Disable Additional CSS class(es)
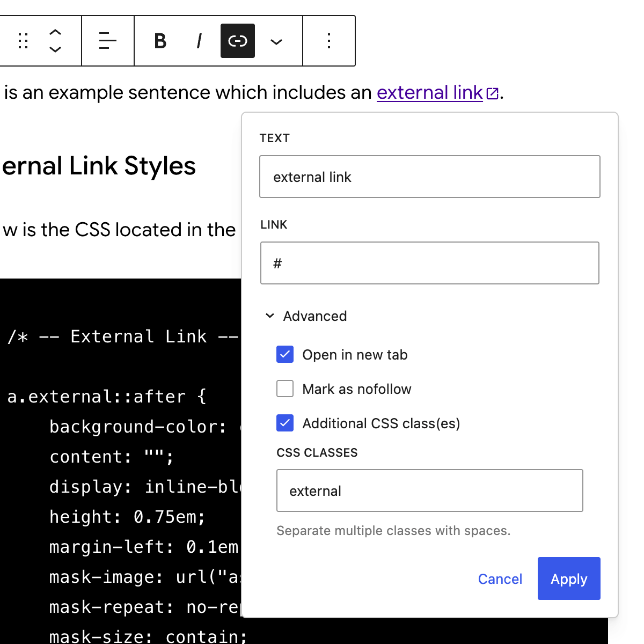Image resolution: width=644 pixels, height=644 pixels. click(x=285, y=423)
